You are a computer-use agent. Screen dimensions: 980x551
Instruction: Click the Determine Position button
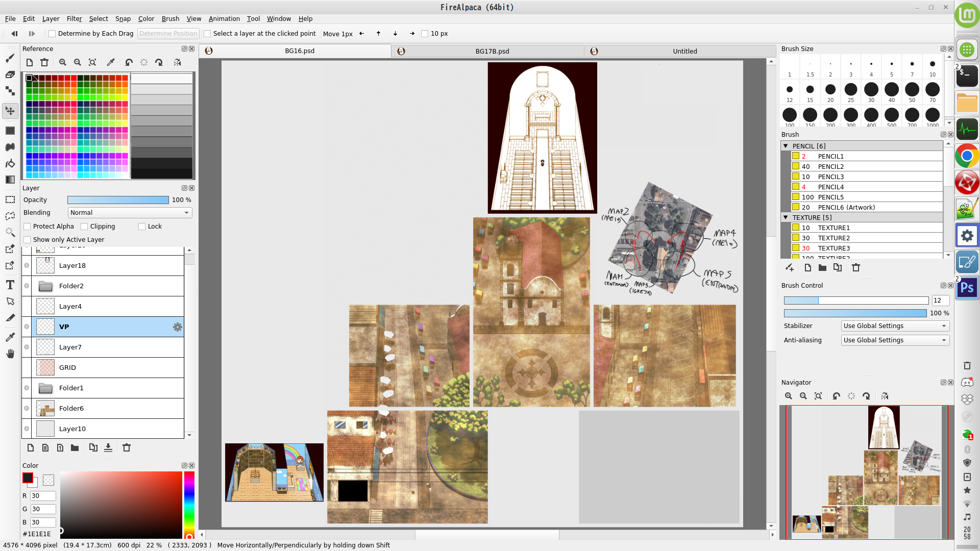[x=168, y=34]
